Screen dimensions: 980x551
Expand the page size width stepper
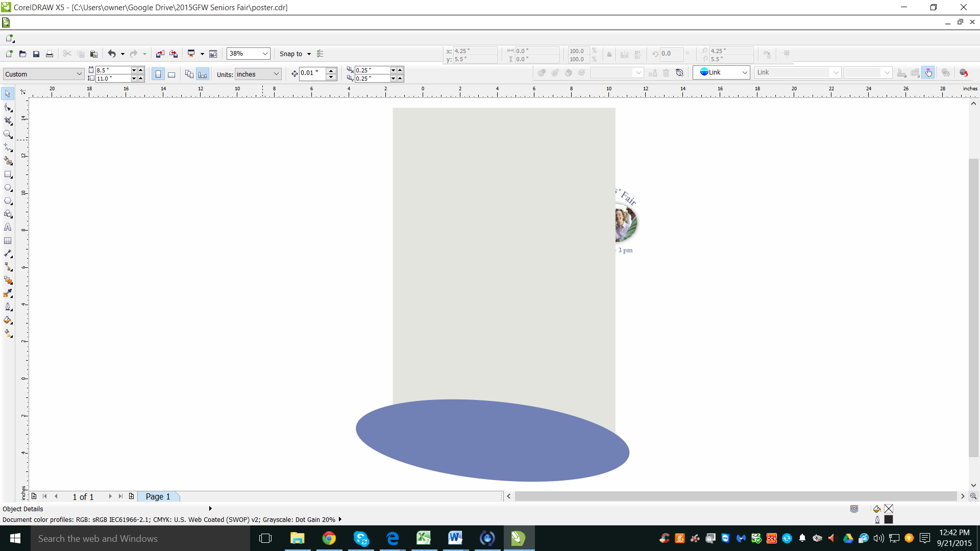point(140,69)
